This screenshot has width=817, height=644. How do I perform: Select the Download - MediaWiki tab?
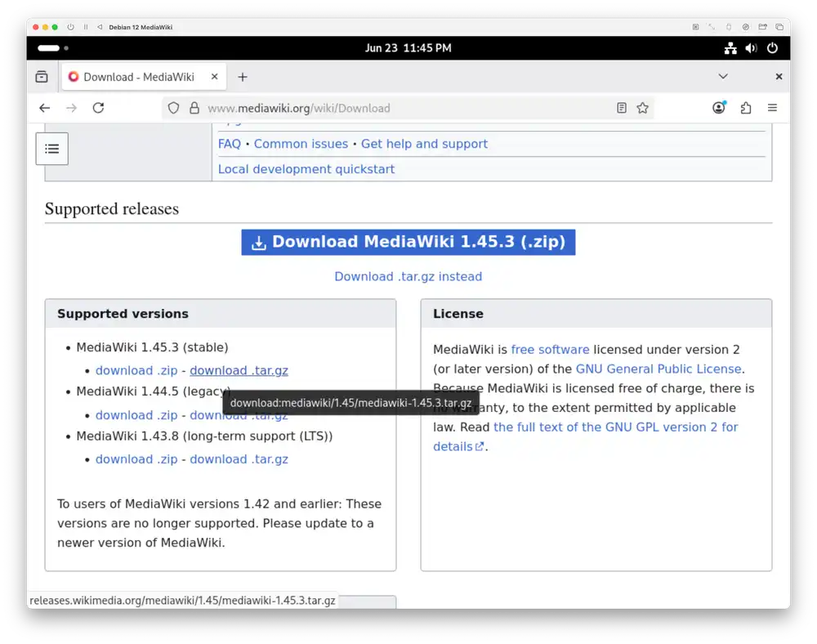[x=144, y=77]
